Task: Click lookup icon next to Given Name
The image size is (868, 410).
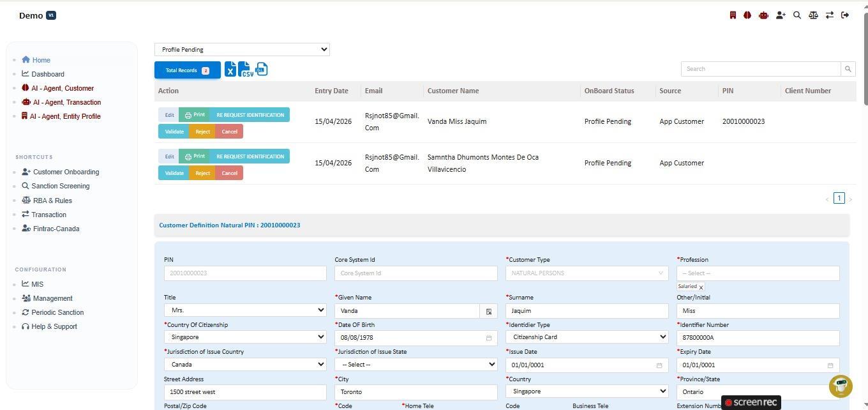Action: (x=489, y=311)
